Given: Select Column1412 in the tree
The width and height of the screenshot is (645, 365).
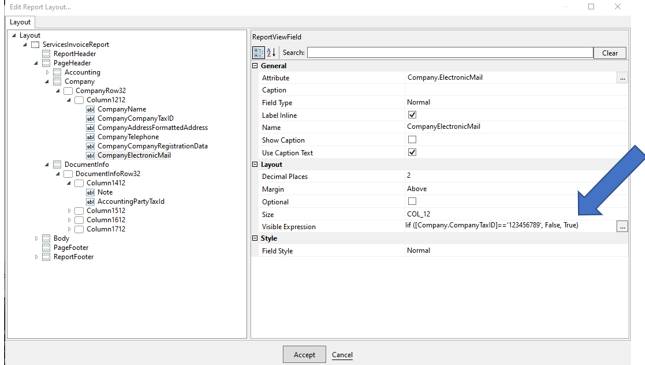Looking at the screenshot, I should tap(106, 183).
